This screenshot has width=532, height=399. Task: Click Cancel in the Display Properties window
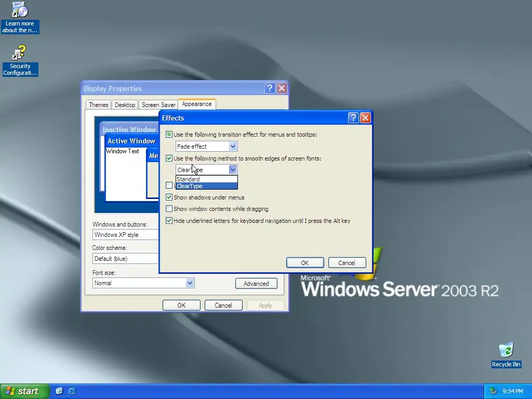tap(223, 305)
